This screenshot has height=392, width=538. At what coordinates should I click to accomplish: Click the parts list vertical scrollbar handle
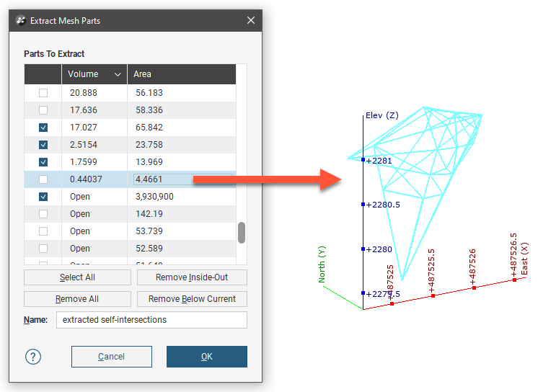[242, 233]
